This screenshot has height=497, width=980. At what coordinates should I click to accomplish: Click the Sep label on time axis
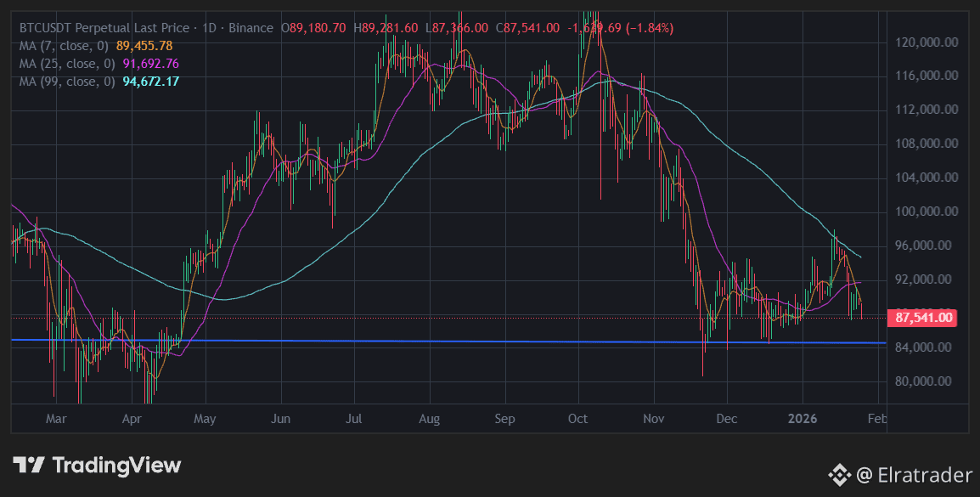coord(504,419)
